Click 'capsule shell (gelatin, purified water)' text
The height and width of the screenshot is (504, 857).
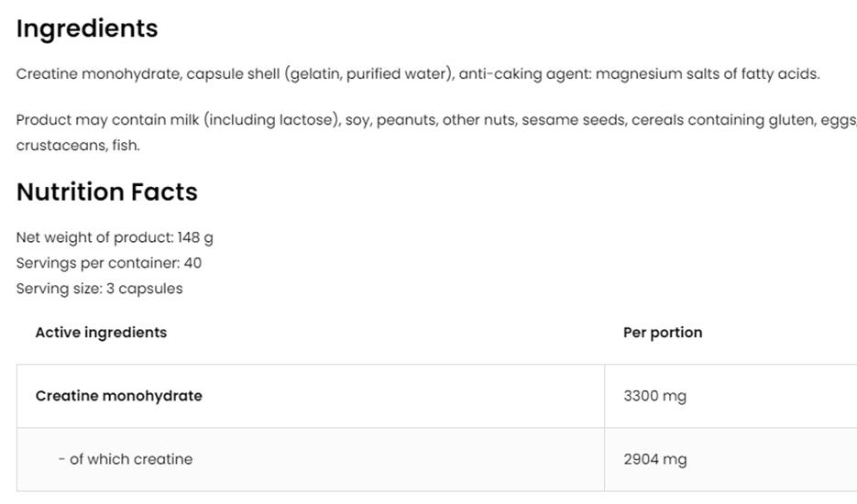319,74
